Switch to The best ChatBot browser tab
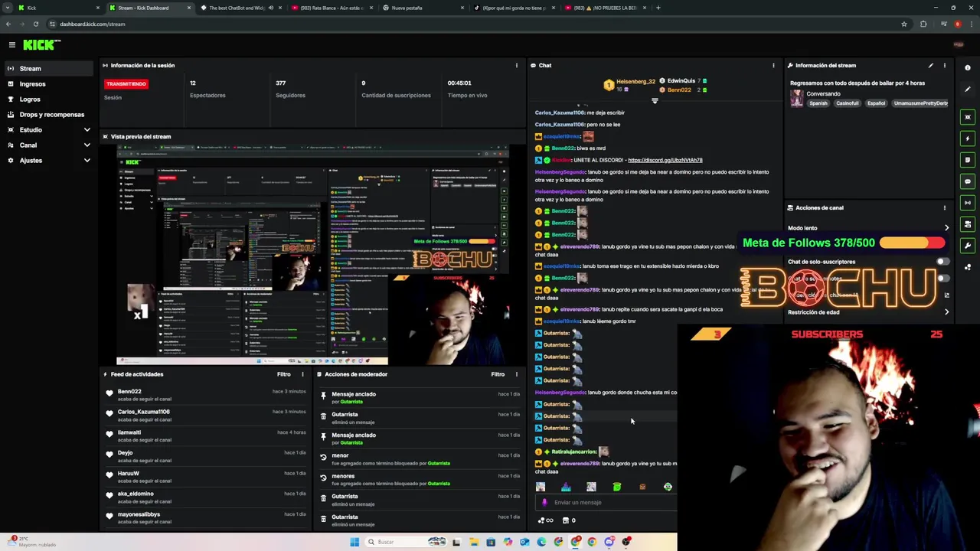The height and width of the screenshot is (551, 980). click(240, 8)
